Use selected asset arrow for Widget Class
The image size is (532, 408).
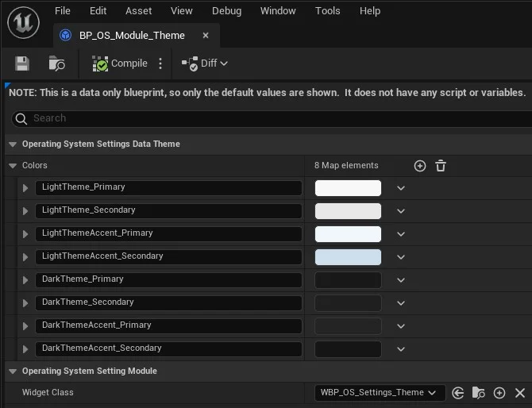(x=457, y=393)
